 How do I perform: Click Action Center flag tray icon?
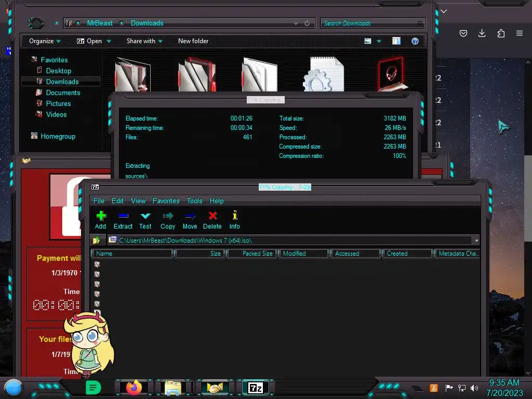(449, 388)
